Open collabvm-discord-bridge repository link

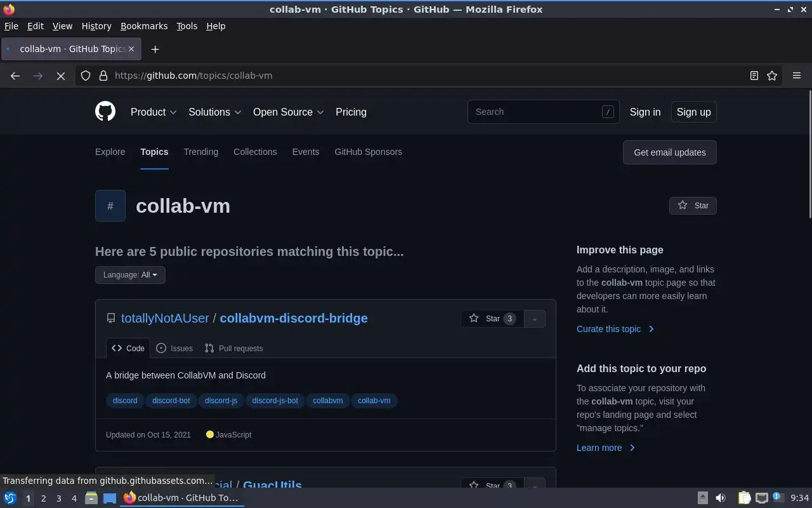(294, 318)
